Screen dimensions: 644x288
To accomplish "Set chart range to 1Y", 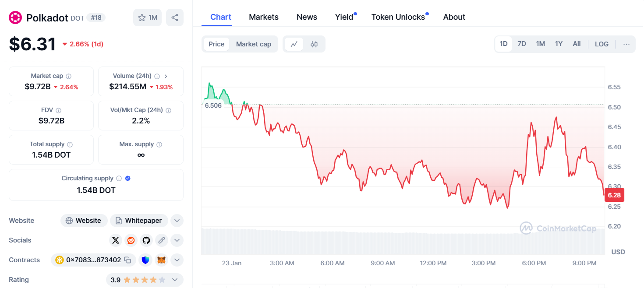I will point(559,44).
